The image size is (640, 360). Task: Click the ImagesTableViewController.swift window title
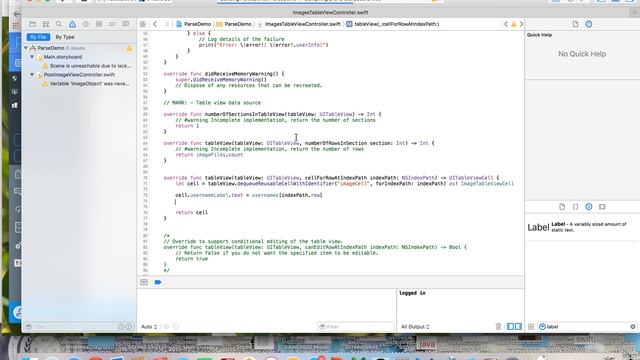(330, 13)
